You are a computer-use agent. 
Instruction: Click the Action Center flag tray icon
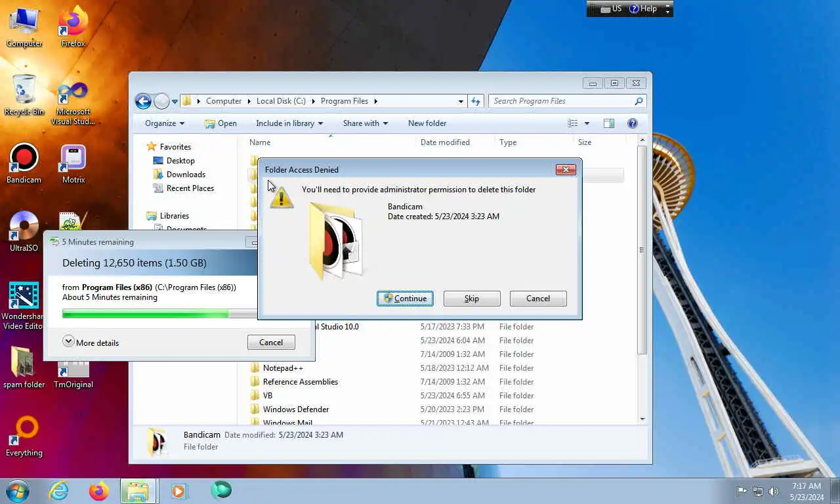pyautogui.click(x=742, y=491)
